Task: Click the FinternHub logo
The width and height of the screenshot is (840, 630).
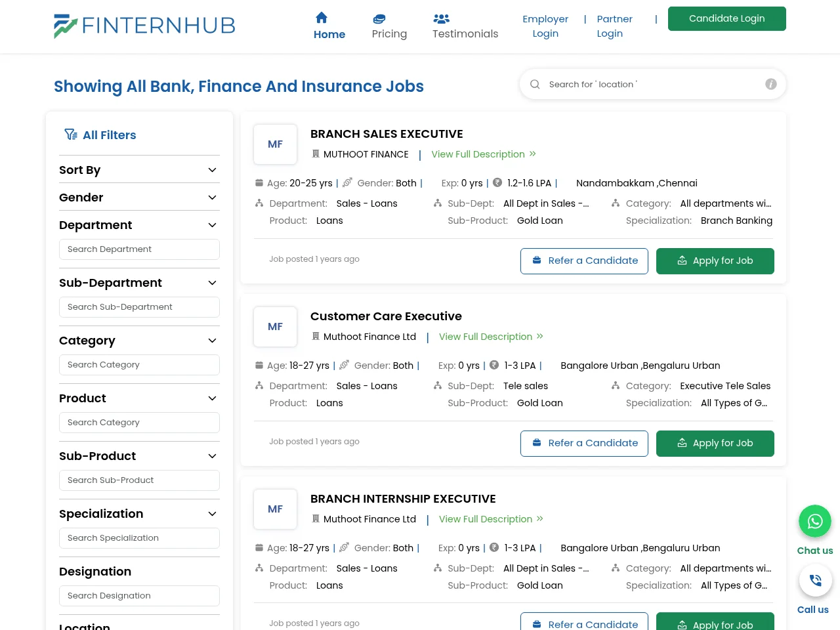Action: [144, 26]
